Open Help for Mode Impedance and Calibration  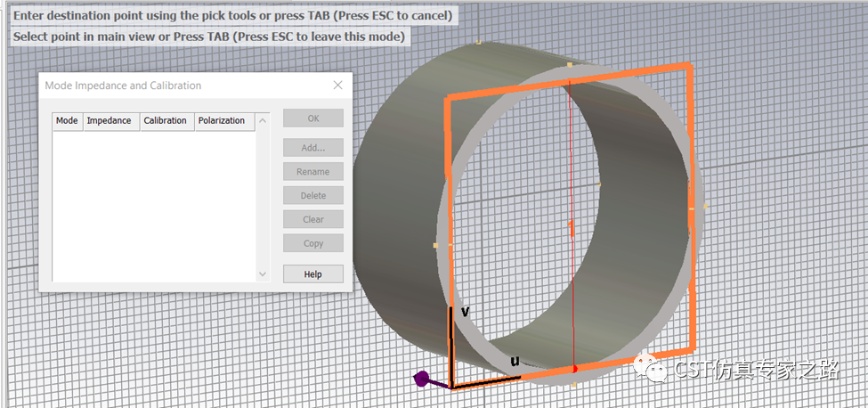click(313, 274)
